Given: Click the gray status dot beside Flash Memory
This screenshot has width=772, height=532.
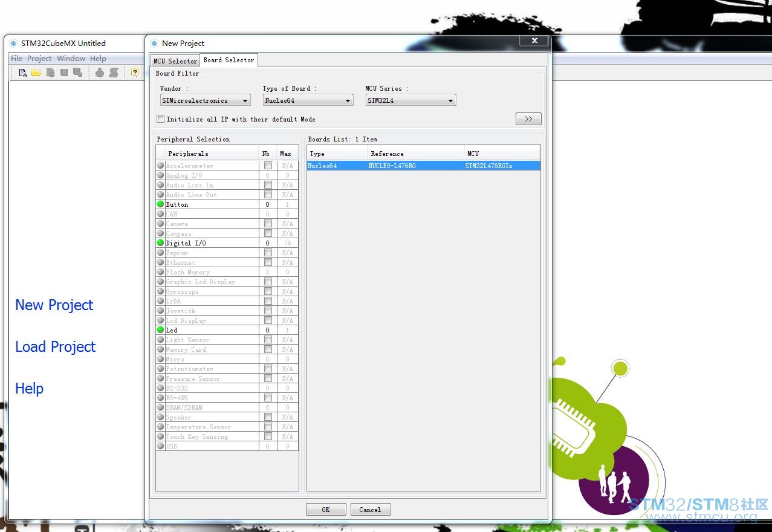Looking at the screenshot, I should 160,272.
